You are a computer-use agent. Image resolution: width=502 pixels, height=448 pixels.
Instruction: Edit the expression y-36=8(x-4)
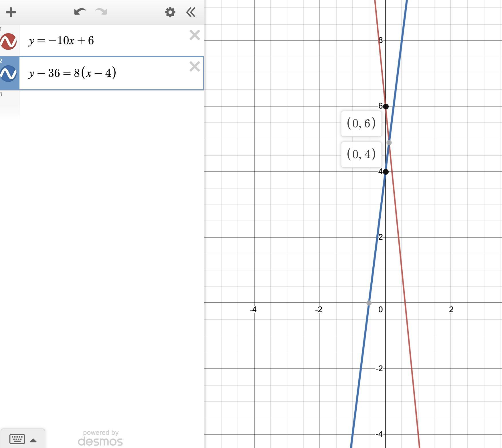coord(72,73)
